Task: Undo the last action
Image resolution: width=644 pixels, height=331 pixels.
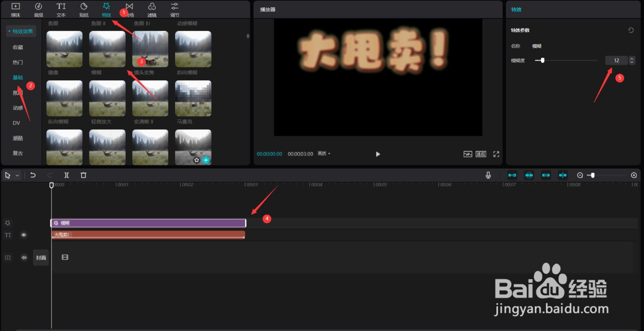Action: tap(33, 175)
